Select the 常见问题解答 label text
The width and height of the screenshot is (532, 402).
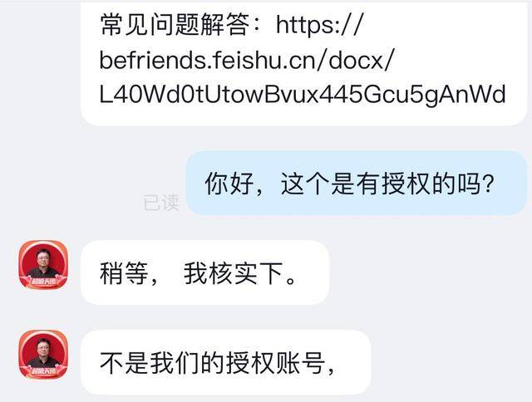pos(173,26)
